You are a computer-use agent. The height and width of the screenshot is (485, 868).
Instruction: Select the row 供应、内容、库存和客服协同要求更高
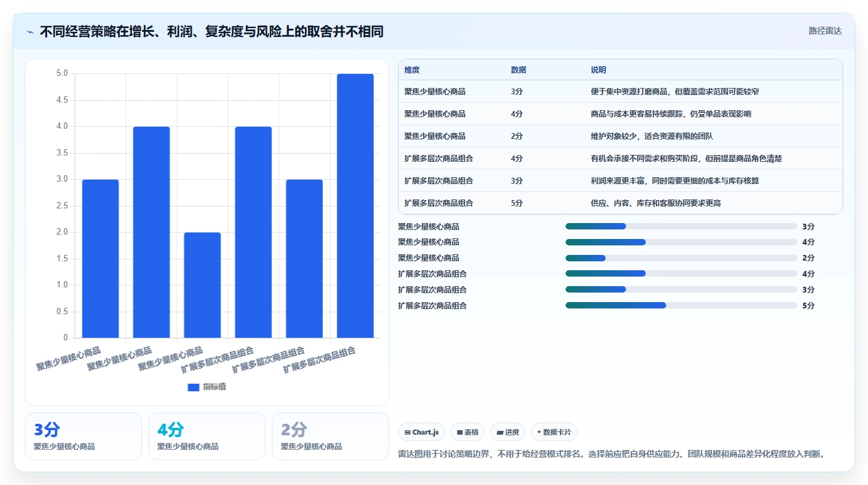point(620,203)
